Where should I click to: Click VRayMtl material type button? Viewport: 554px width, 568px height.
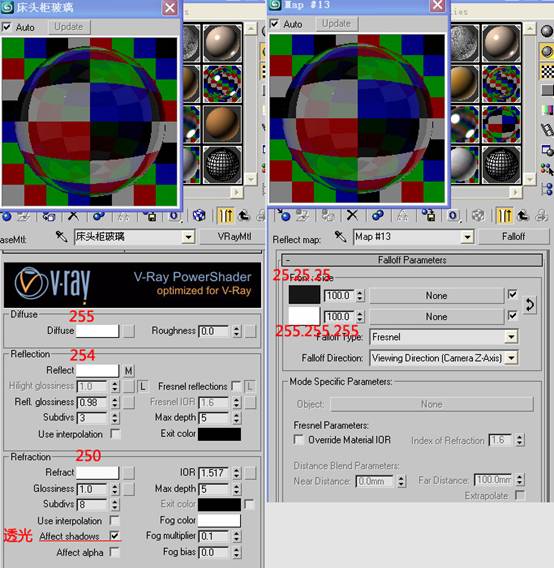coord(234,237)
